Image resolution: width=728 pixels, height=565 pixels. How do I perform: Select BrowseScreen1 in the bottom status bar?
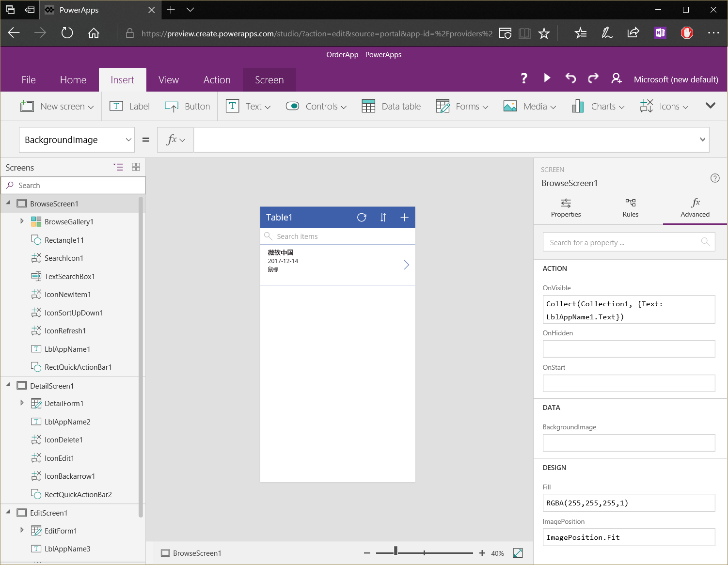pyautogui.click(x=196, y=553)
